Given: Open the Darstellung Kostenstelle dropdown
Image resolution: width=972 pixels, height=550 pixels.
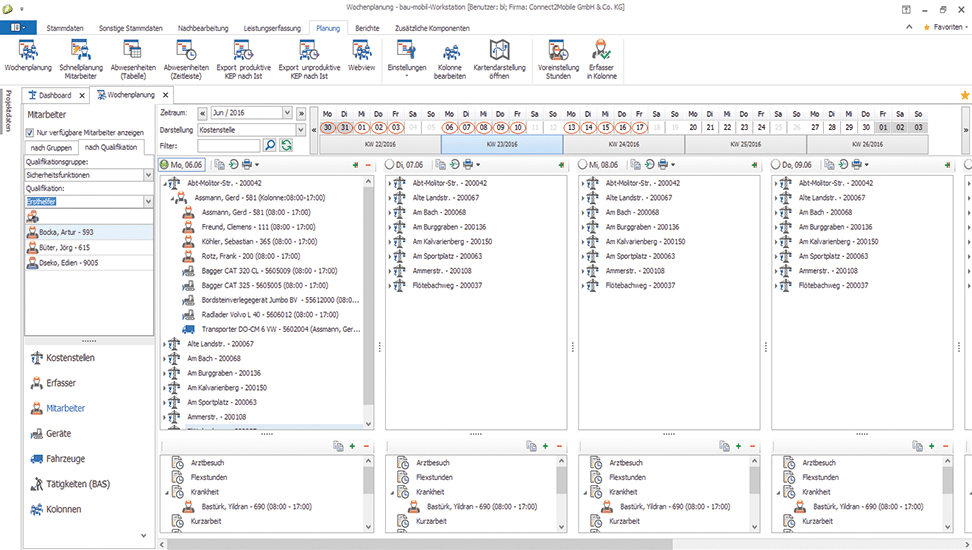Looking at the screenshot, I should coord(299,130).
